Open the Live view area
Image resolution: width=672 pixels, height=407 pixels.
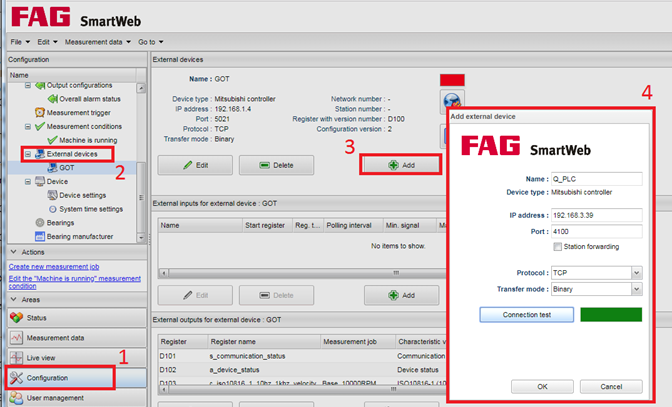77,358
